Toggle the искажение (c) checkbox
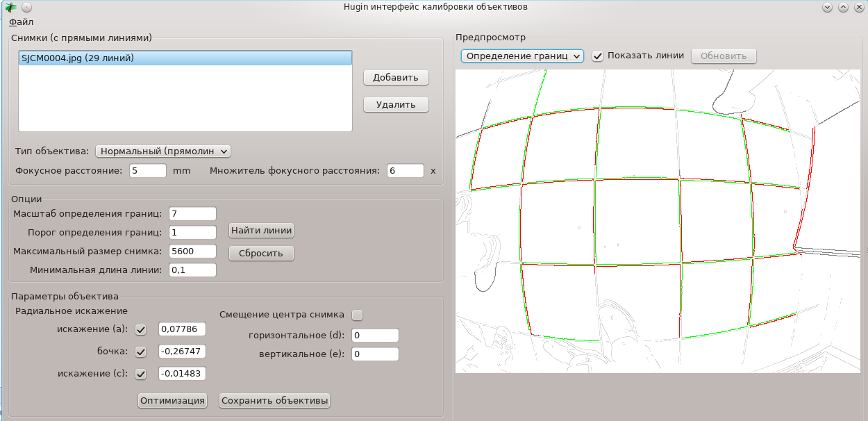868x421 pixels. click(141, 374)
